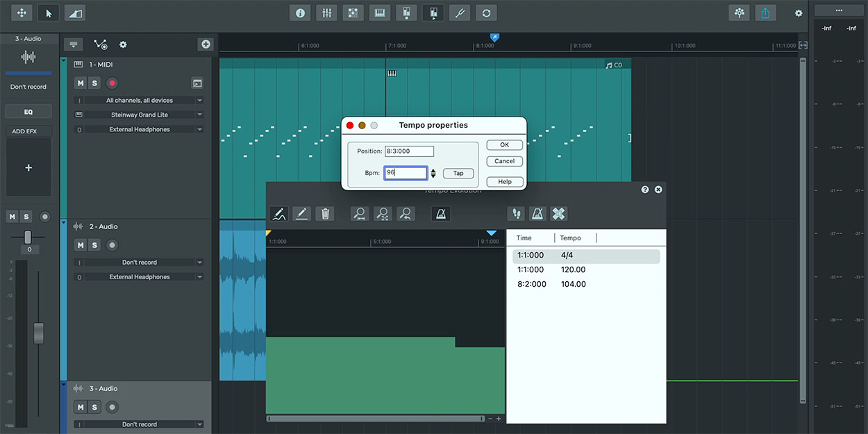This screenshot has height=434, width=868.
Task: Open the piano keyboard icon in top toolbar
Action: point(379,13)
